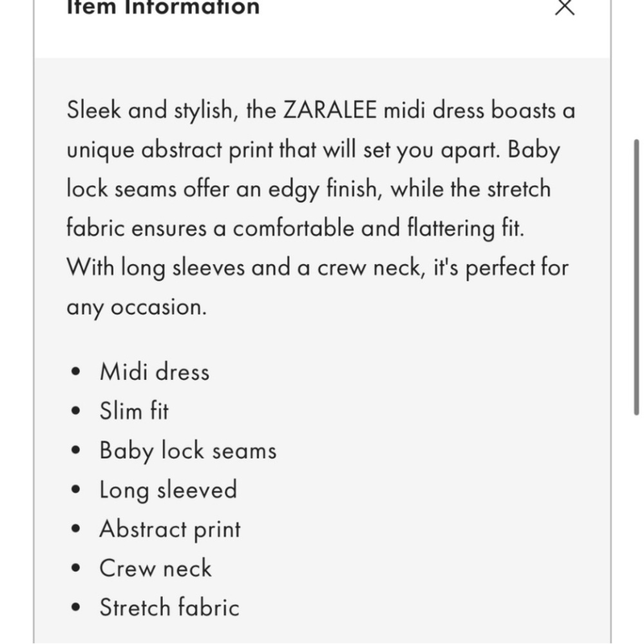Click the 'lock seams offer an edgy finish' line

click(308, 189)
